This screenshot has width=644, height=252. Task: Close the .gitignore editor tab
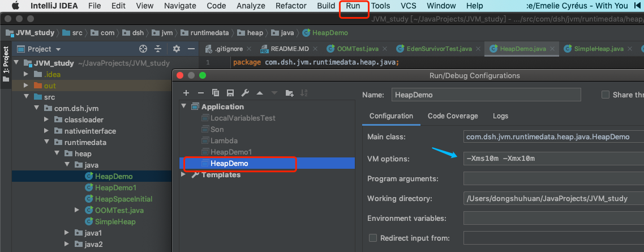[249, 49]
